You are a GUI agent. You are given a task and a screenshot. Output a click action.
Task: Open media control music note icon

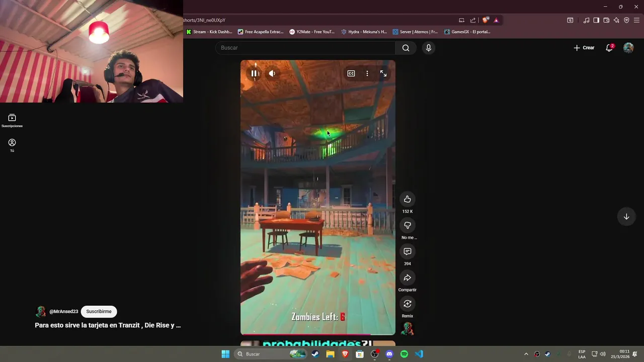click(x=586, y=20)
